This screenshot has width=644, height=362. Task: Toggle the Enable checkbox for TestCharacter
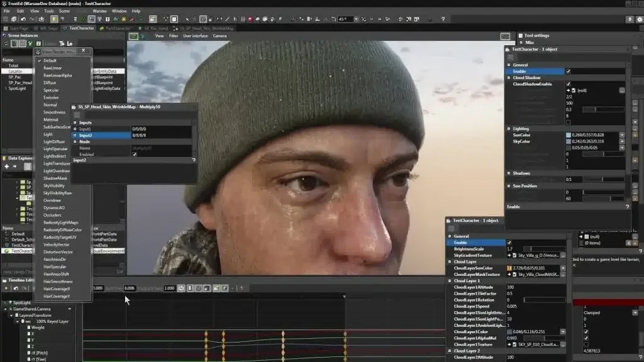(x=568, y=70)
